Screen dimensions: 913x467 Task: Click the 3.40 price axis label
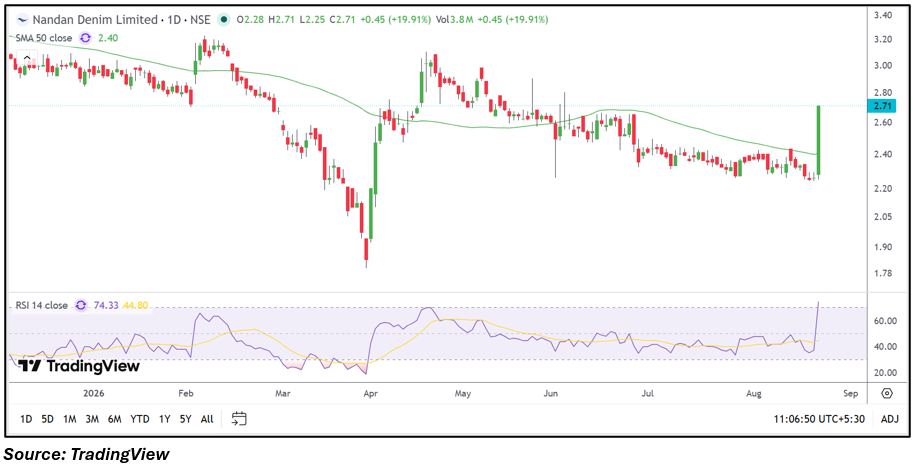tap(884, 16)
